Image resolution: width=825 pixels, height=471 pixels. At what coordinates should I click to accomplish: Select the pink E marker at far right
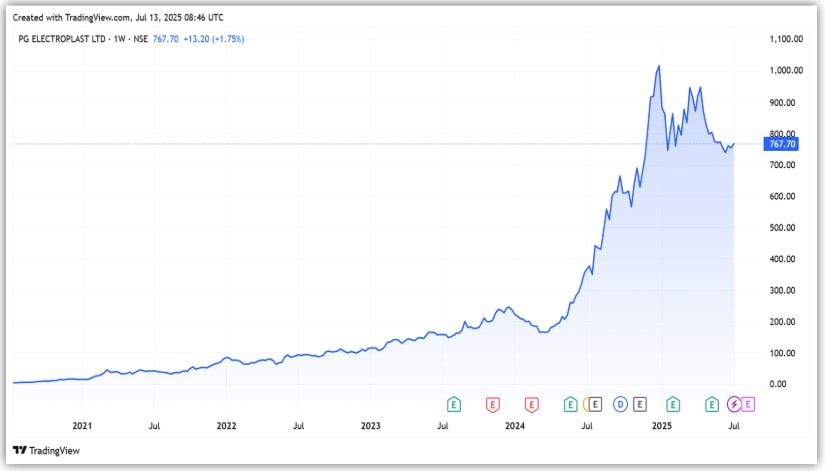(x=748, y=404)
